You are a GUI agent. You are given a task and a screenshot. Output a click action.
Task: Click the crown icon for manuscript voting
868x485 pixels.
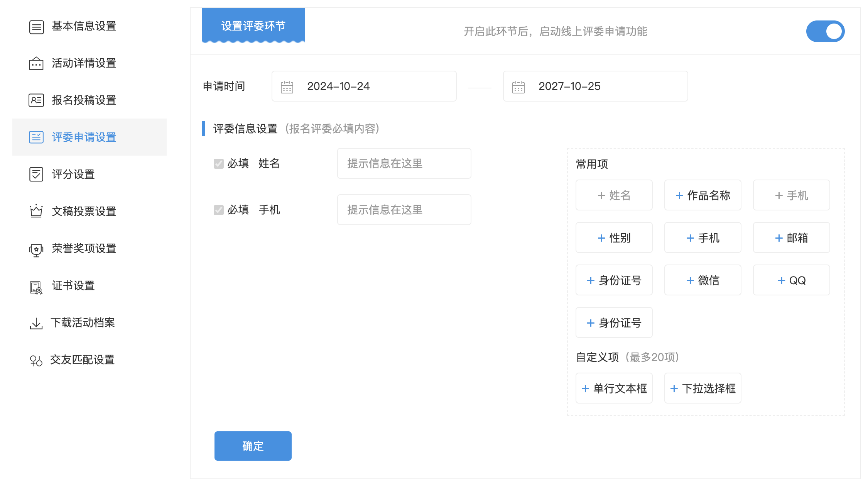coord(36,211)
